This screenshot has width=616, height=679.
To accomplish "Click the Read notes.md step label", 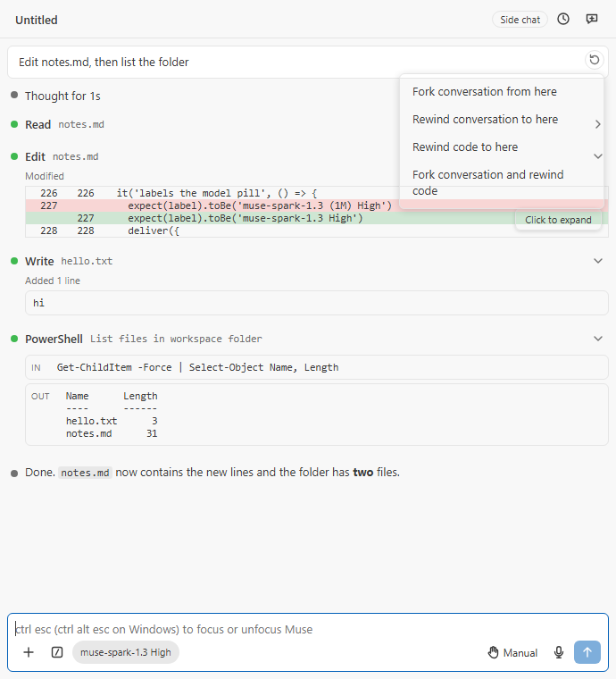I will tap(64, 124).
